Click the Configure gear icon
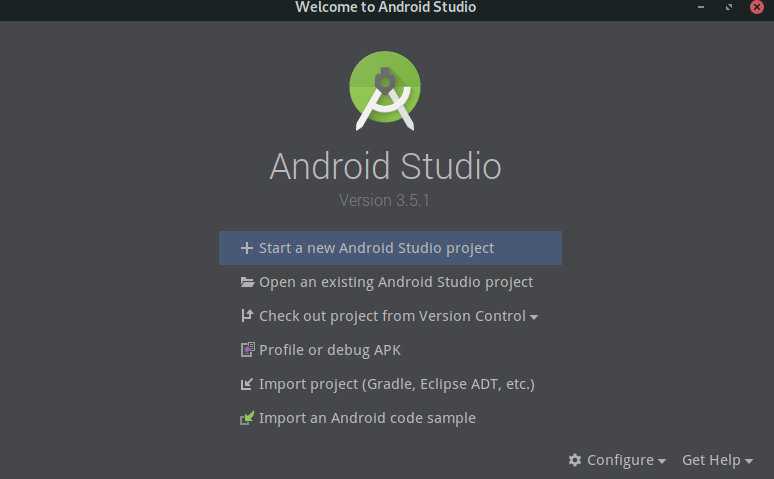 (575, 460)
